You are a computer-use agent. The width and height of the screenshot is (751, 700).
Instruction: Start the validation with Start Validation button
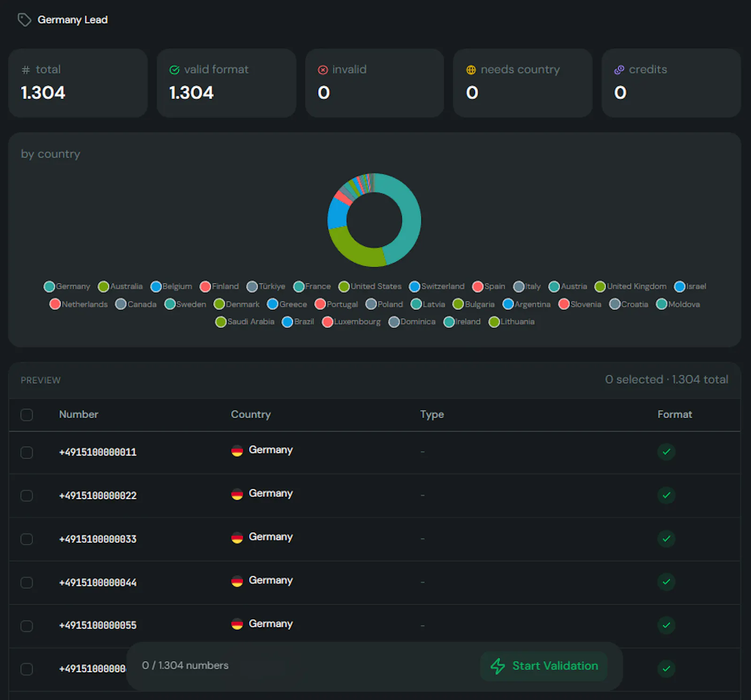tap(544, 666)
